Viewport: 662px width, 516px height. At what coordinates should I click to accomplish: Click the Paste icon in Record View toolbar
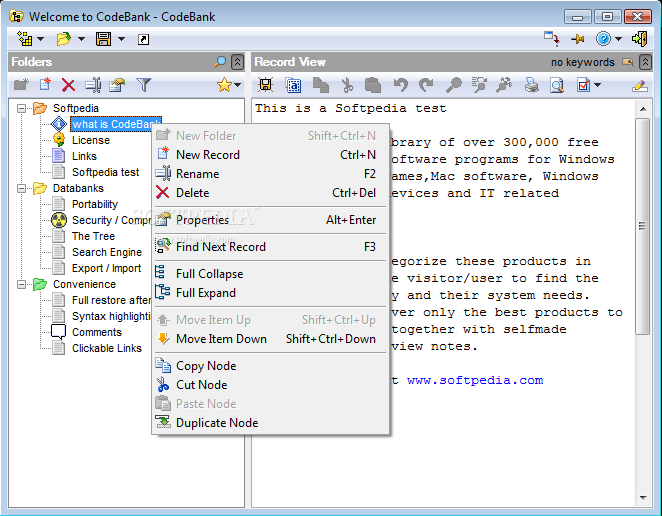[x=373, y=85]
